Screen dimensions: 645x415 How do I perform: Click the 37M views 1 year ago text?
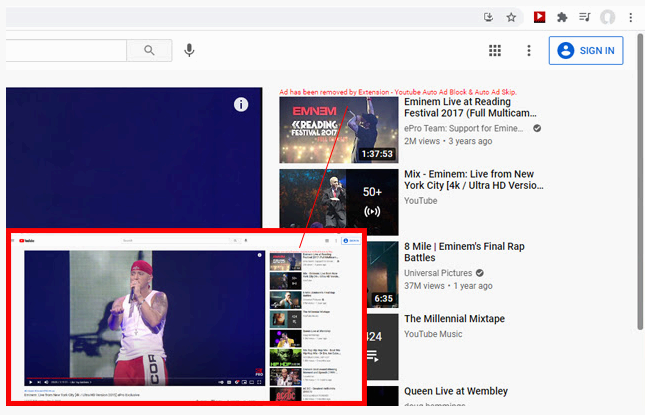pyautogui.click(x=448, y=286)
